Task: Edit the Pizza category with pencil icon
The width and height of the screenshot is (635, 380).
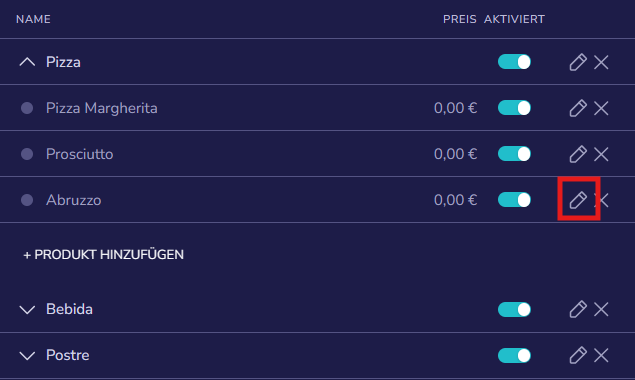Action: coord(578,62)
